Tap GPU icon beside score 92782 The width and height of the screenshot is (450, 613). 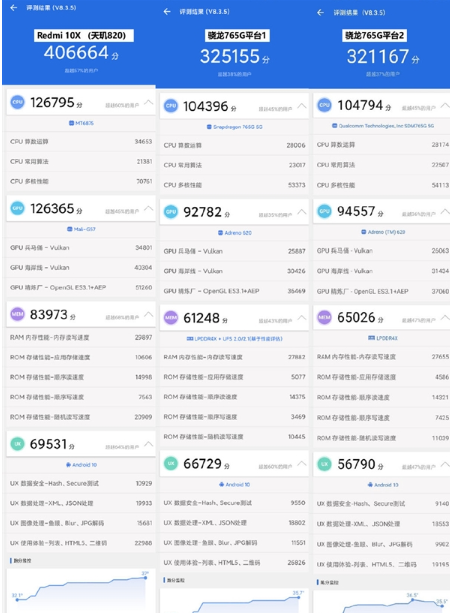(171, 212)
